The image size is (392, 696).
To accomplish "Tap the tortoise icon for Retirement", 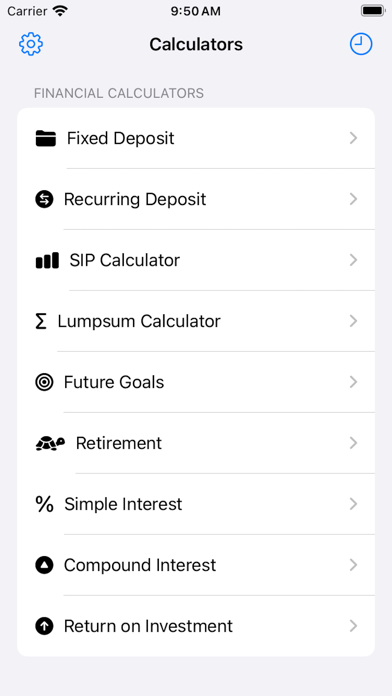I will click(50, 443).
